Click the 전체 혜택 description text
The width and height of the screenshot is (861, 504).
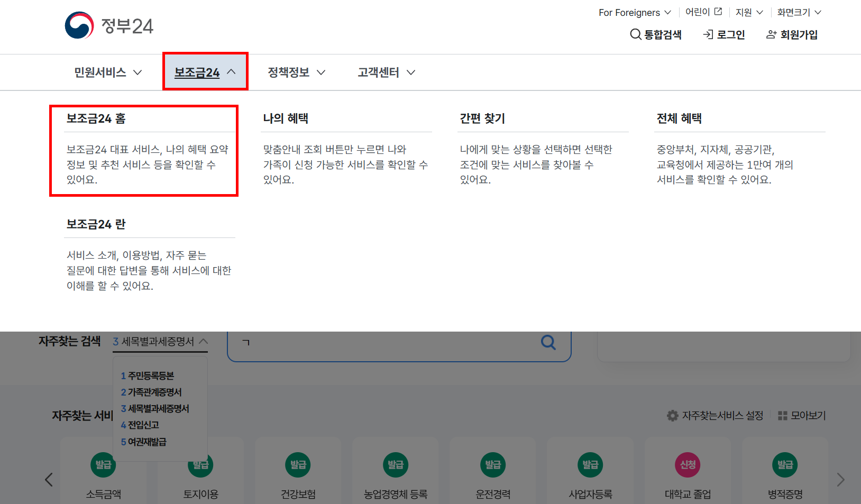coord(725,164)
